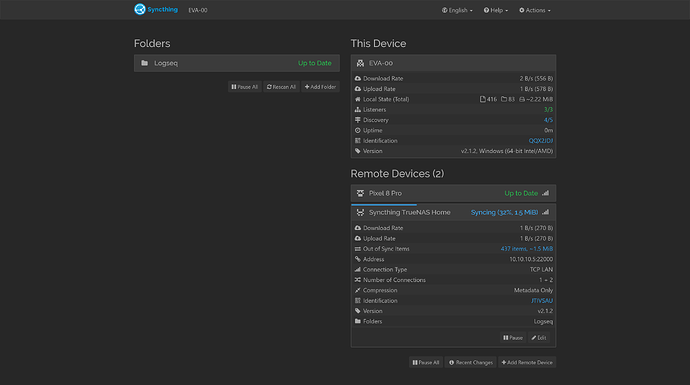The width and height of the screenshot is (690, 385).
Task: Click the Discovery signpost icon
Action: coord(358,120)
